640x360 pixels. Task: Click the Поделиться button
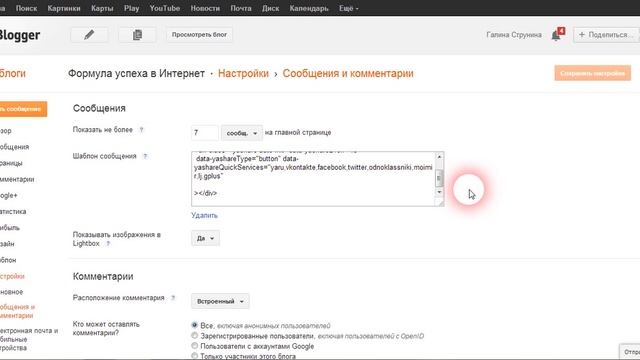pos(606,35)
